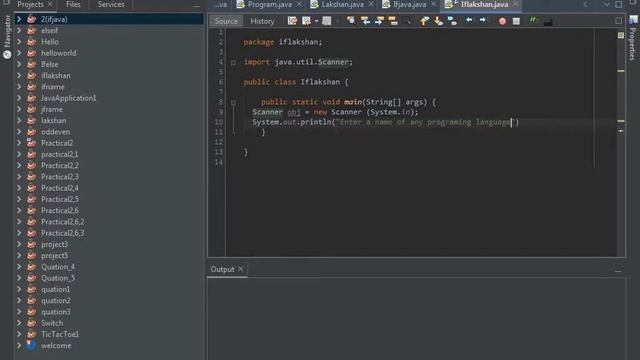Expand the elseif project node

[19, 31]
